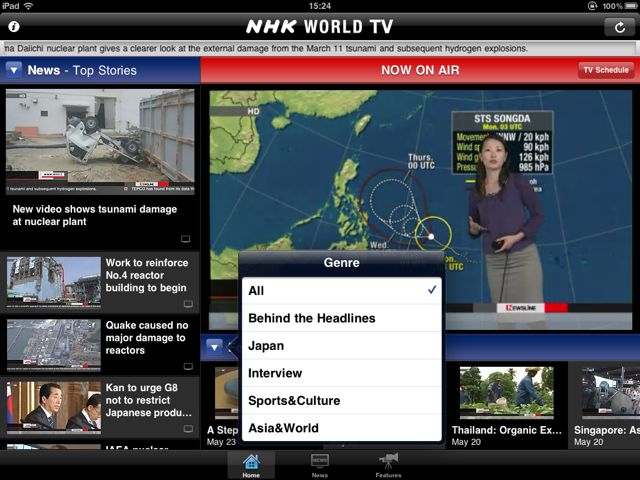This screenshot has height=480, width=640.
Task: Select Behind the Headlines genre
Action: 342,318
